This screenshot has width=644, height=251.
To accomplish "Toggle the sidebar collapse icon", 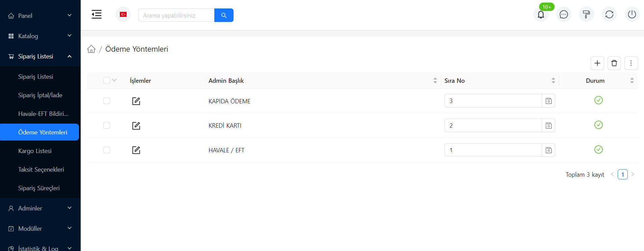I will pyautogui.click(x=97, y=15).
